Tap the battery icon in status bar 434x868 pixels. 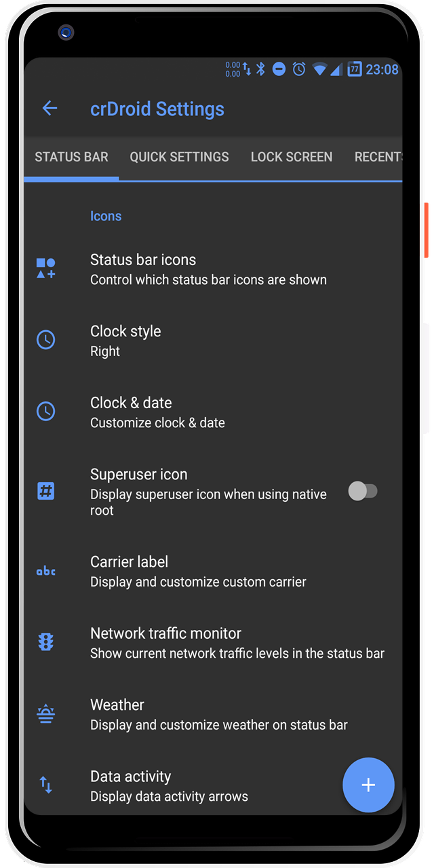[x=355, y=69]
